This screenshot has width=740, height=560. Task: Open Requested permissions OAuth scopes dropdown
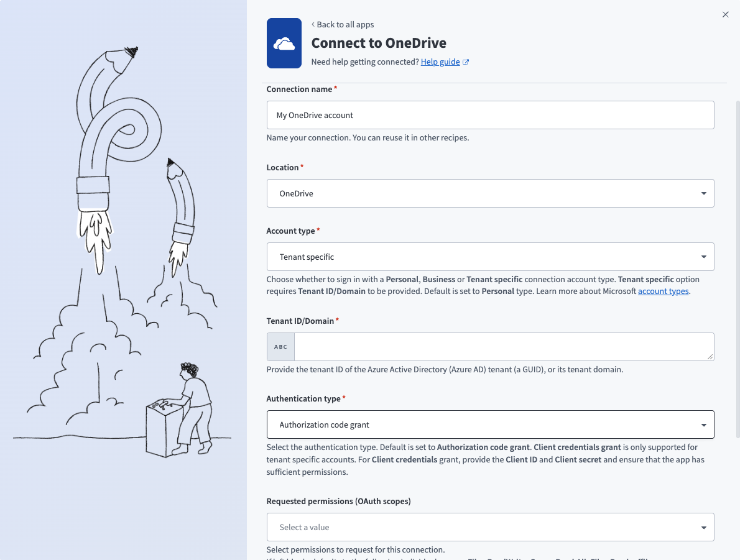[491, 527]
